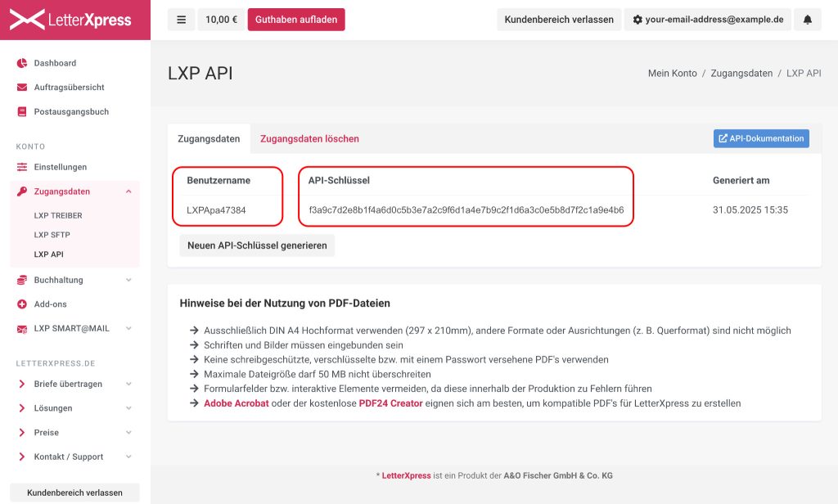Open Dashboard via its pie chart icon
The width and height of the screenshot is (838, 504).
click(x=22, y=63)
